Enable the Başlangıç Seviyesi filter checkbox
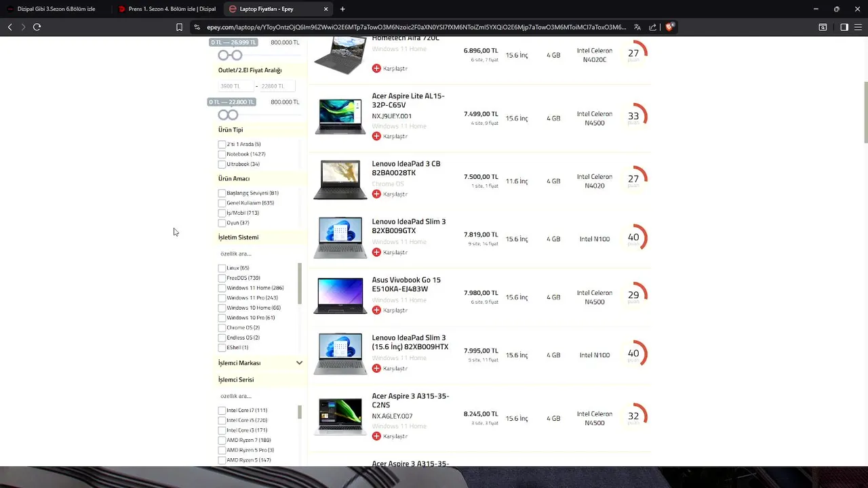Screen dimensions: 868x488 [x=222, y=193]
